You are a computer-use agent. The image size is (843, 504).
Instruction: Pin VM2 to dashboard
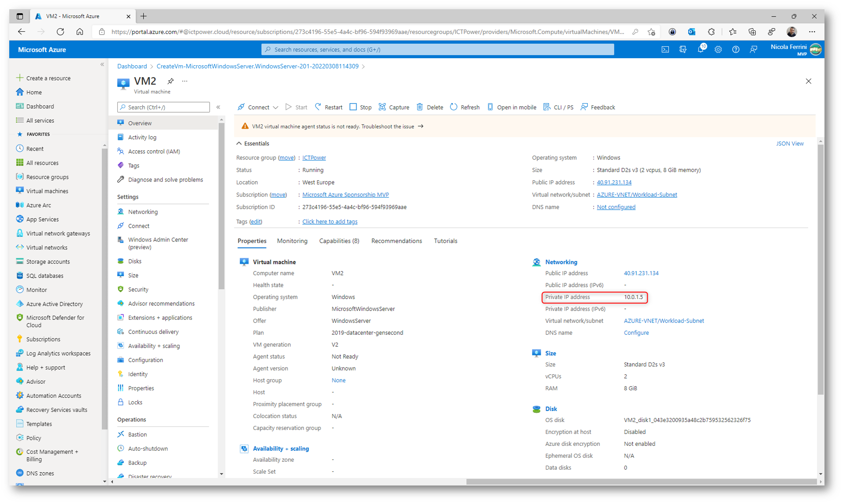click(x=170, y=81)
